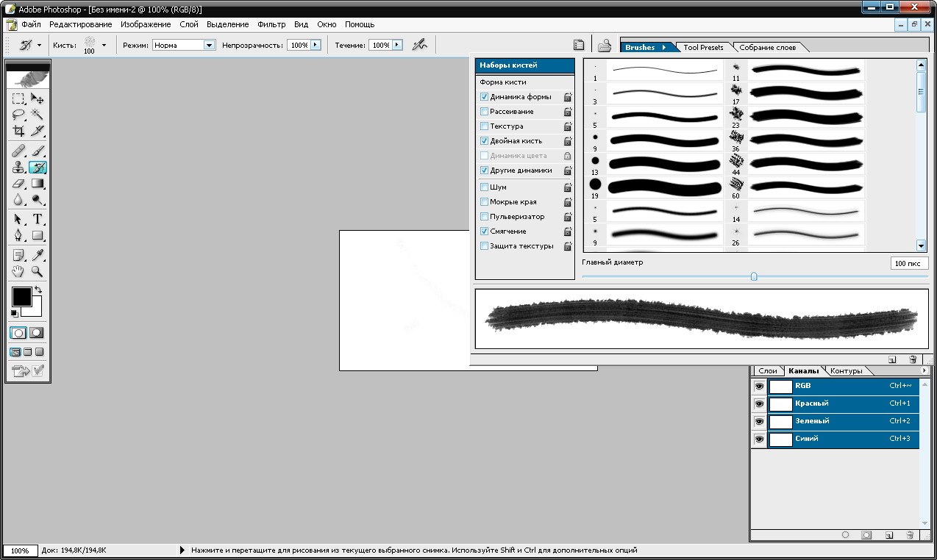Pick the Clone Stamp tool
The width and height of the screenshot is (937, 560).
pos(19,167)
